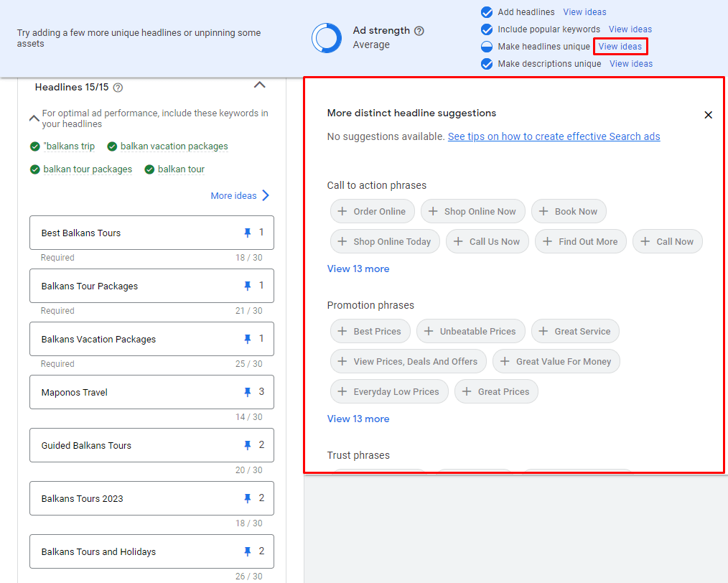728x583 pixels.
Task: Add the Great Service promotion chip
Action: pyautogui.click(x=575, y=331)
